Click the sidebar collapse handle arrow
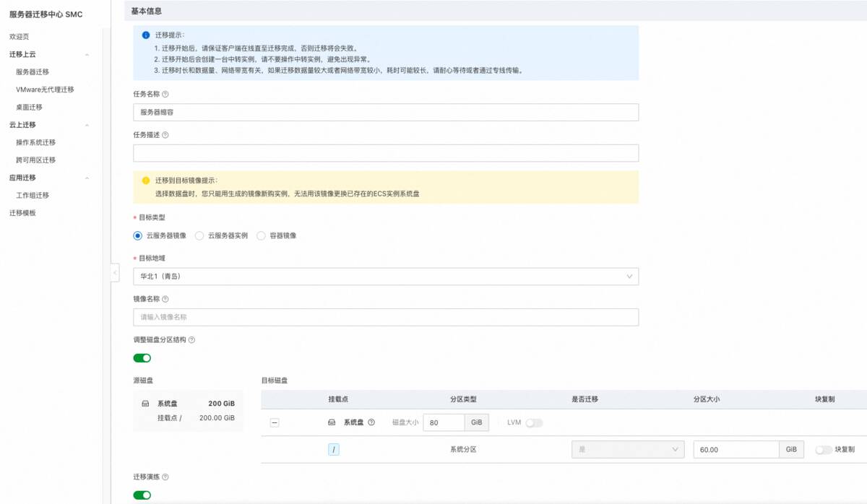 point(115,272)
